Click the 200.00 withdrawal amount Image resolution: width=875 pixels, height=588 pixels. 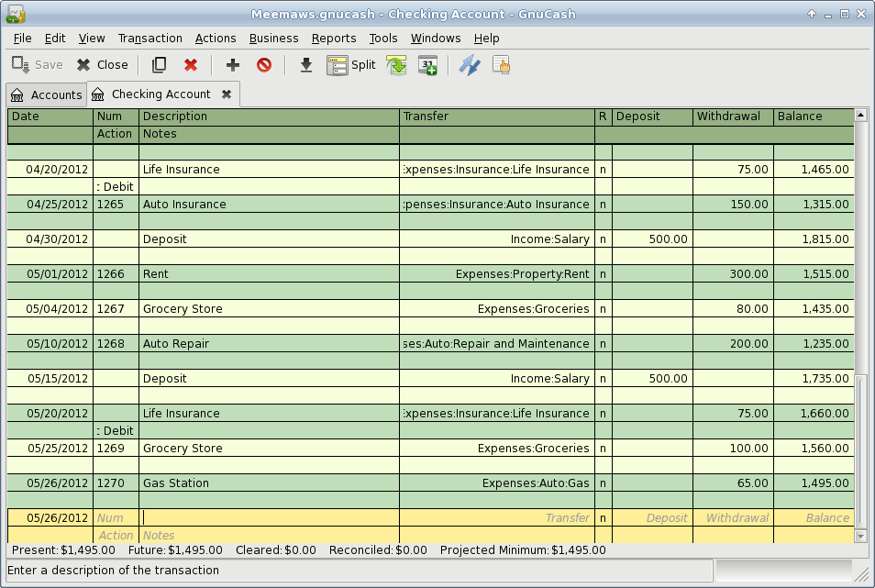(733, 344)
